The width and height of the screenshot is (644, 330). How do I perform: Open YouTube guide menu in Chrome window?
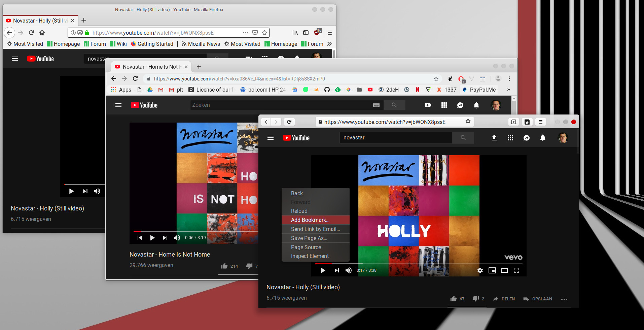point(118,105)
